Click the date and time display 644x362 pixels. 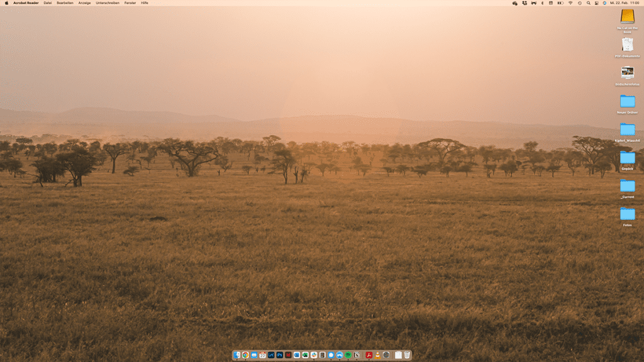[624, 3]
